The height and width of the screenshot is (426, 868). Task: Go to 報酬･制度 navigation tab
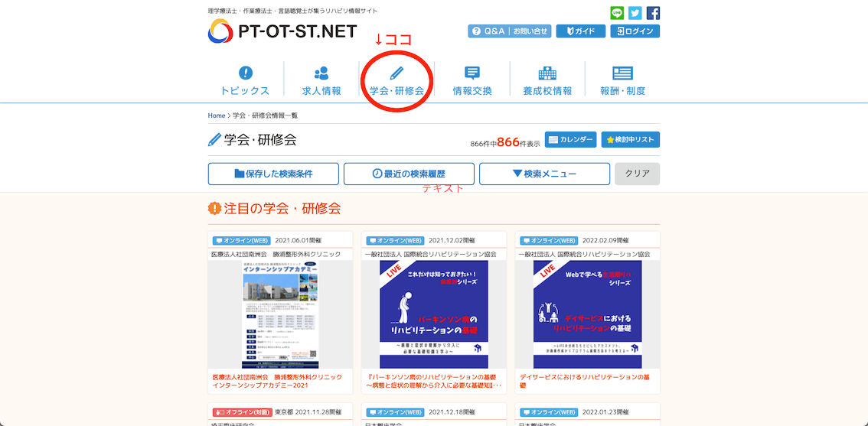point(623,81)
